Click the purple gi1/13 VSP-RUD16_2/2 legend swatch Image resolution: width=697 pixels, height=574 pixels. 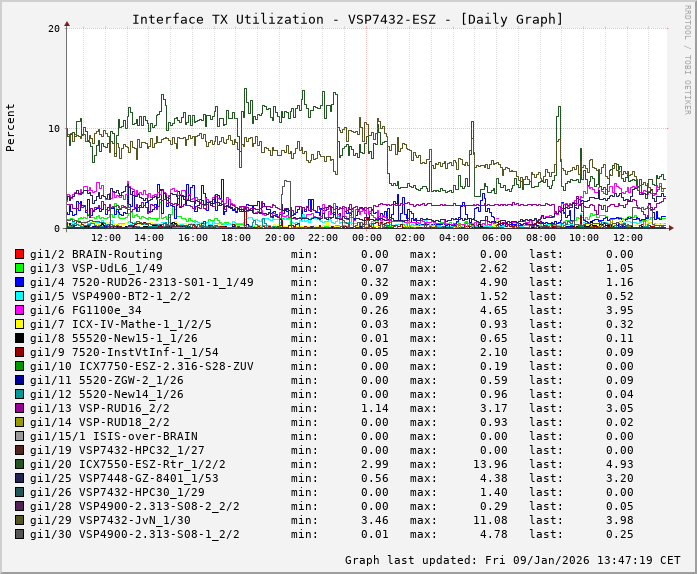(x=19, y=408)
